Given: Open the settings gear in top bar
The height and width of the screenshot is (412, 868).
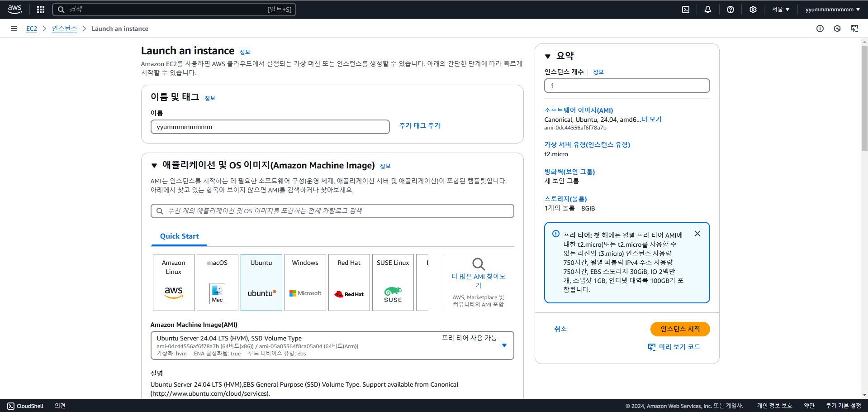Looking at the screenshot, I should click(x=753, y=10).
